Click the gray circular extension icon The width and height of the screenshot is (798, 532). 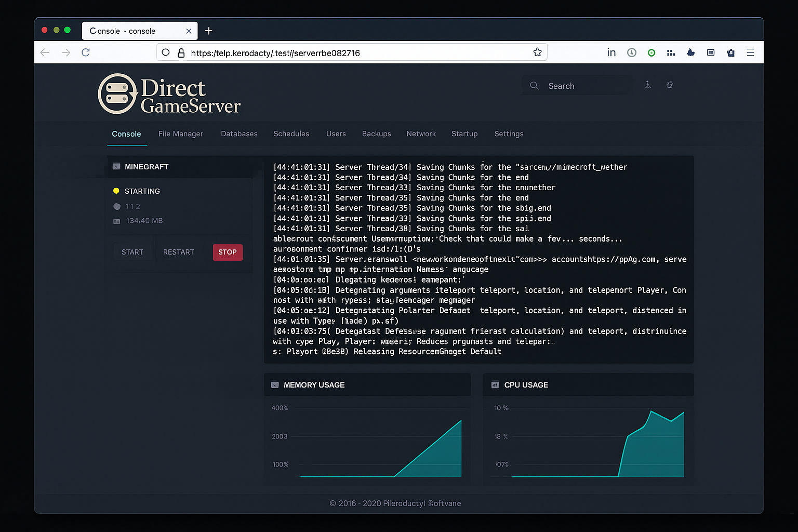[x=632, y=52]
